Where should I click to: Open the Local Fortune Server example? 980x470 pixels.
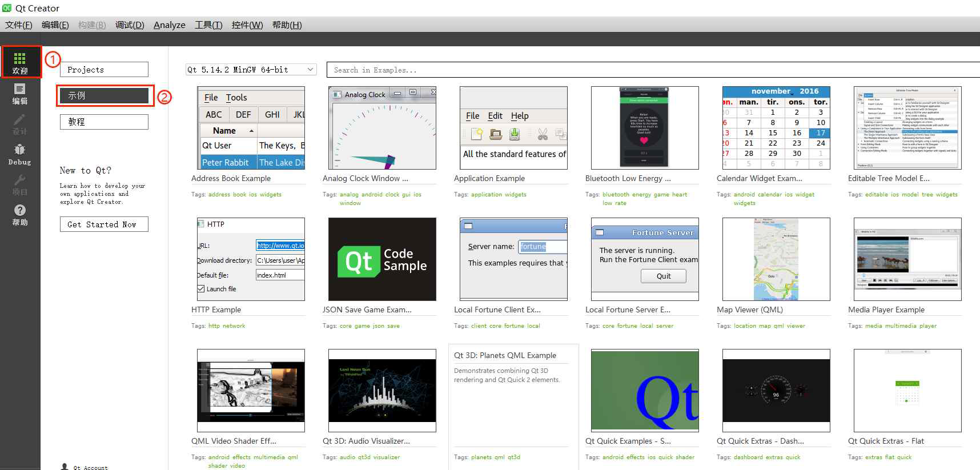(x=645, y=259)
